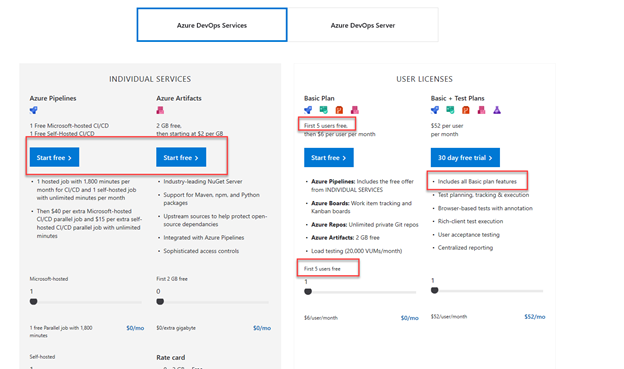Click Start free under Basic Plan
Viewport: 624px width, 369px height.
tap(329, 158)
